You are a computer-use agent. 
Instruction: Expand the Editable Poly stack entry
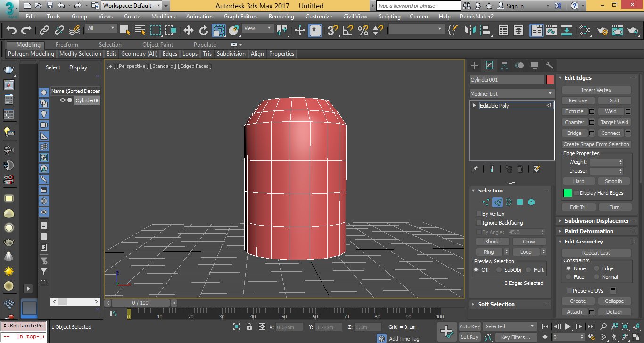point(475,106)
